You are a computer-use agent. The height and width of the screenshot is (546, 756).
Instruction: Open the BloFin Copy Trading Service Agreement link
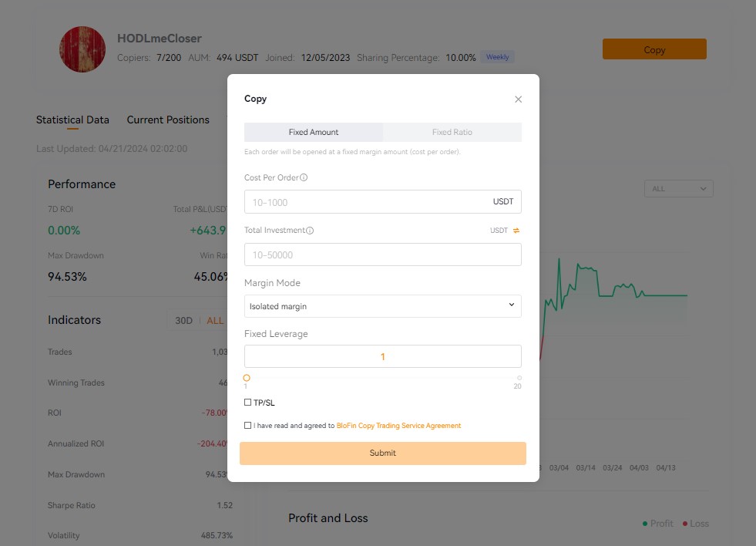(x=400, y=425)
